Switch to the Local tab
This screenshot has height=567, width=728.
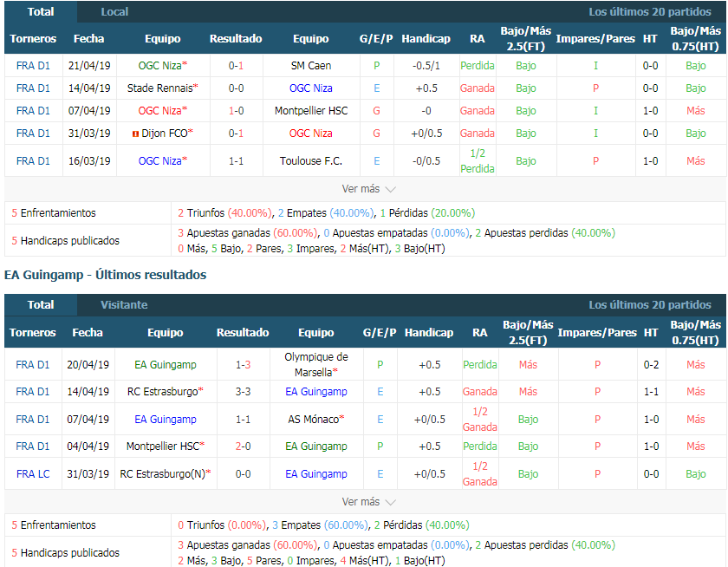(x=114, y=11)
